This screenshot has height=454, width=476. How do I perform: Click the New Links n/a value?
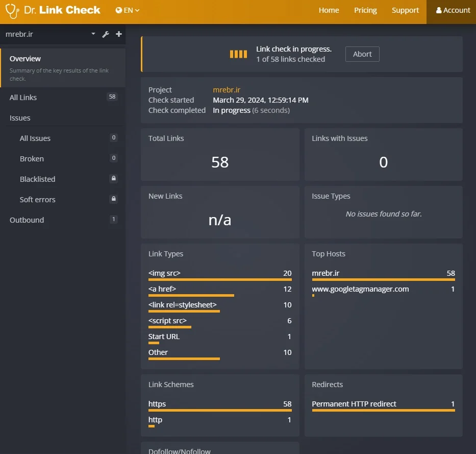[220, 220]
